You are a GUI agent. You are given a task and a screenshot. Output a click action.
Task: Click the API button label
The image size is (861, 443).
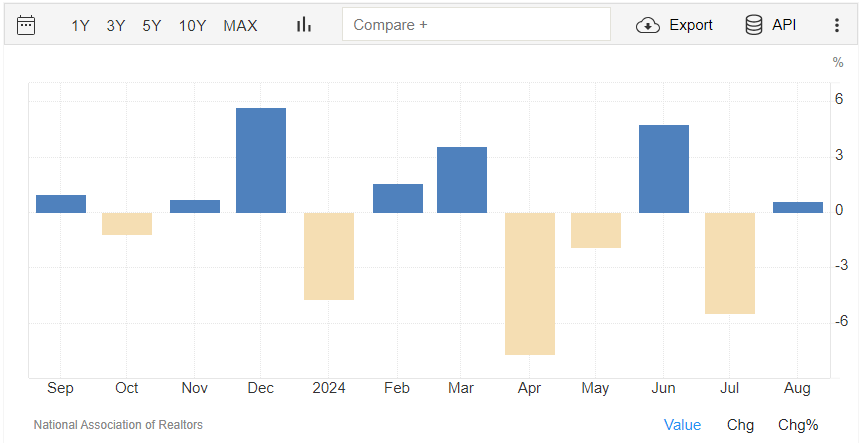784,25
